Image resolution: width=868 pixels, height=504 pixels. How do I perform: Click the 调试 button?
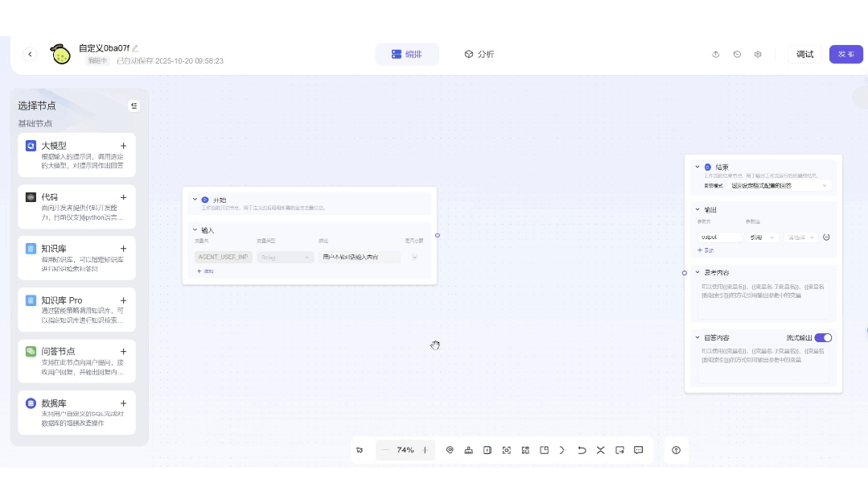(804, 54)
